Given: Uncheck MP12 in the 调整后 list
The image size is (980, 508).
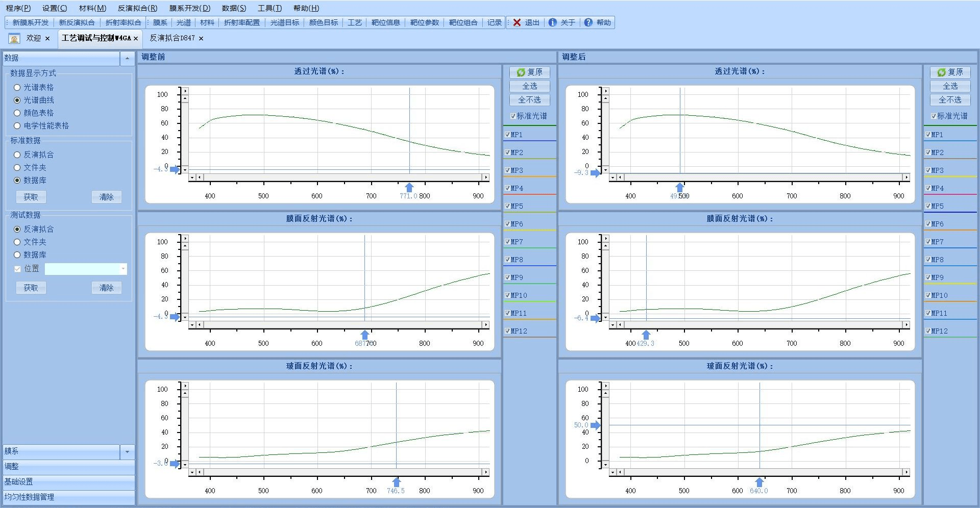Looking at the screenshot, I should tap(928, 331).
